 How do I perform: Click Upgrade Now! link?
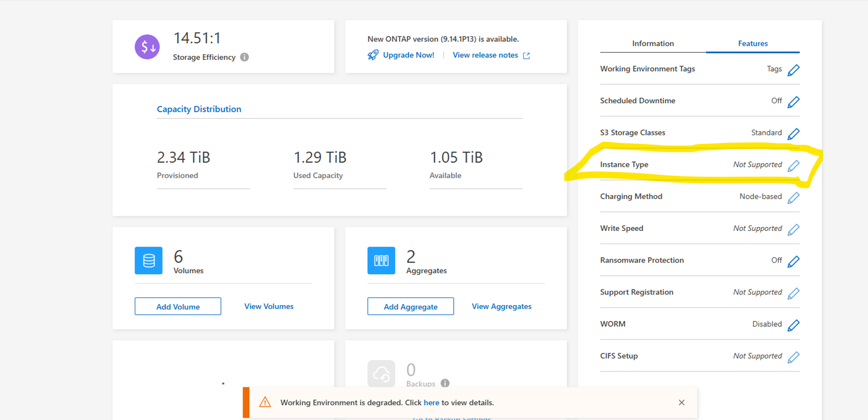click(x=408, y=55)
